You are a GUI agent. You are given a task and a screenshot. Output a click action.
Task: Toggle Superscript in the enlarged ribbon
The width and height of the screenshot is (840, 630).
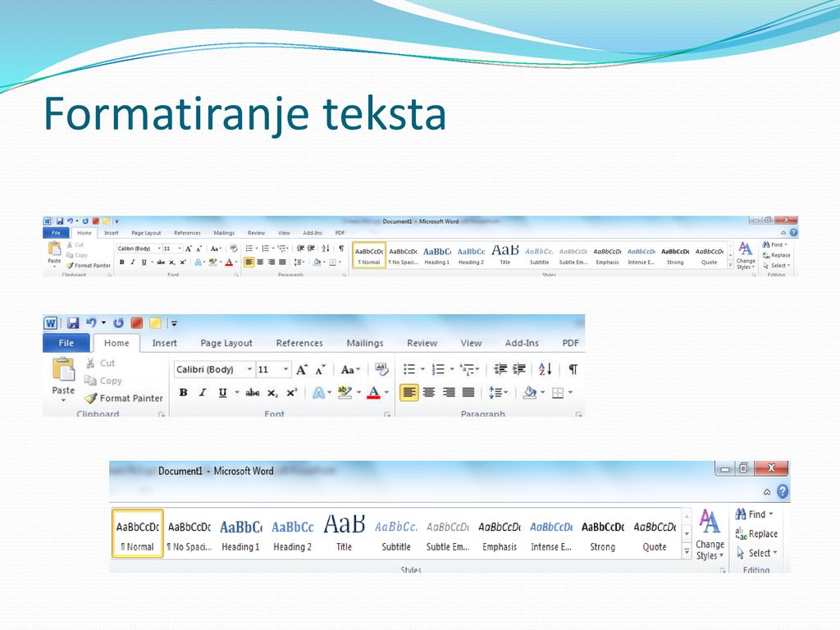(291, 393)
